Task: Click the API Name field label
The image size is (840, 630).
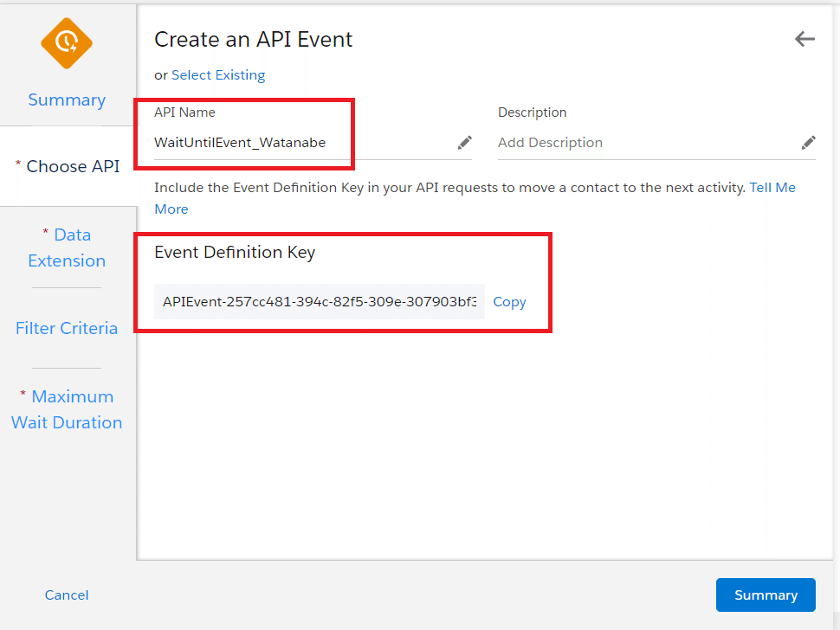Action: coord(184,112)
